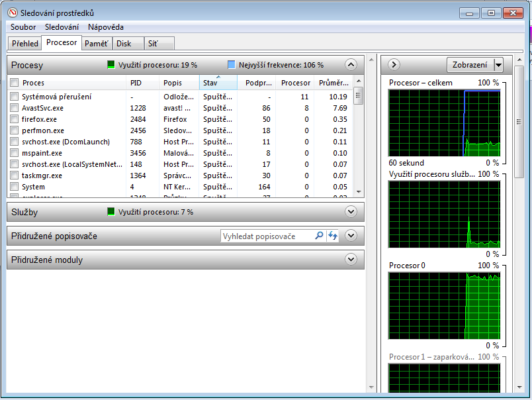Minimize the Sledování prostředků window
The width and height of the screenshot is (532, 400).
point(469,13)
